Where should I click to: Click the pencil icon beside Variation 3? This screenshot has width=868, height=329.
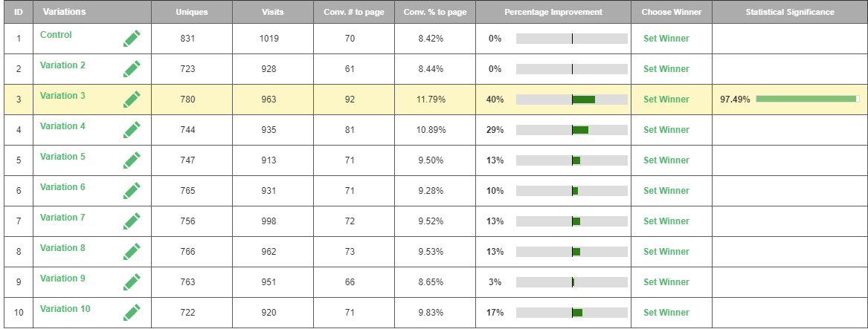coord(132,100)
